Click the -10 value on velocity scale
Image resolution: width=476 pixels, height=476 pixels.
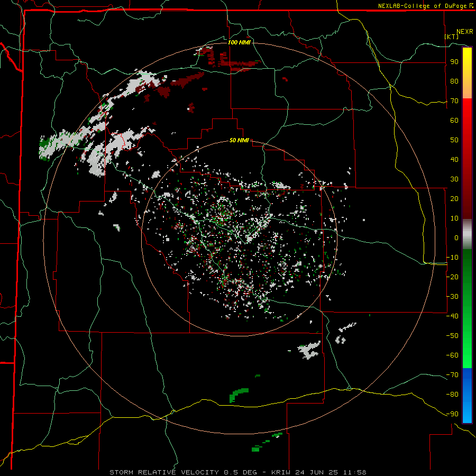pos(452,258)
